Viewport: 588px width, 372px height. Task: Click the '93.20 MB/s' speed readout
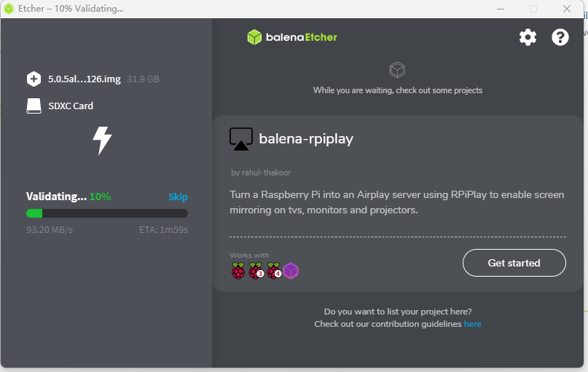pos(50,229)
